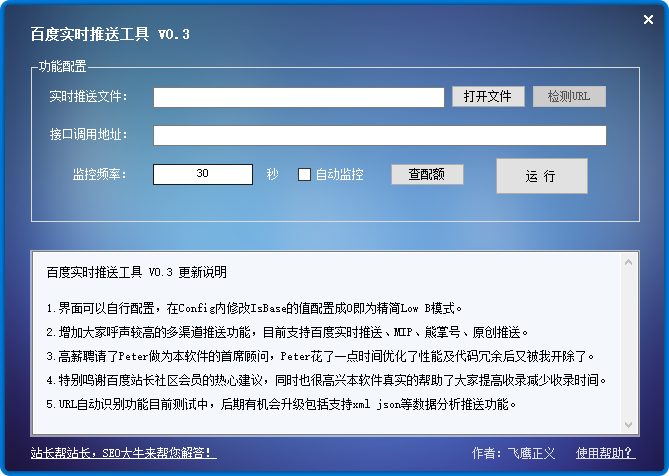Click the 功能配置 group title
Viewport: 669px width, 476px height.
click(63, 67)
